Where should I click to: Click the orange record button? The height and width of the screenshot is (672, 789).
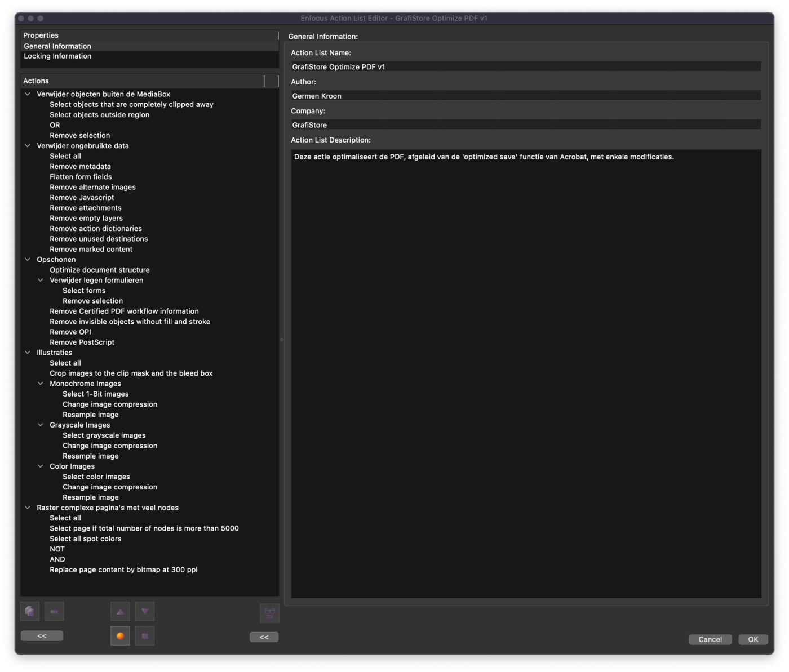tap(120, 636)
